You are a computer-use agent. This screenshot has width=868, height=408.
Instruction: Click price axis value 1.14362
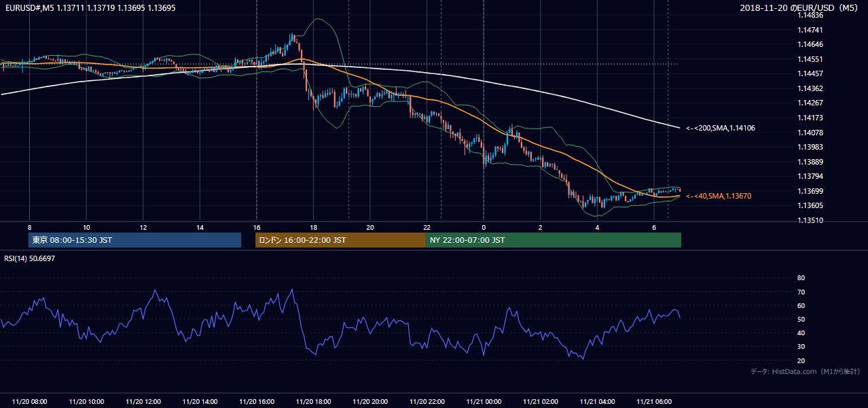[809, 88]
